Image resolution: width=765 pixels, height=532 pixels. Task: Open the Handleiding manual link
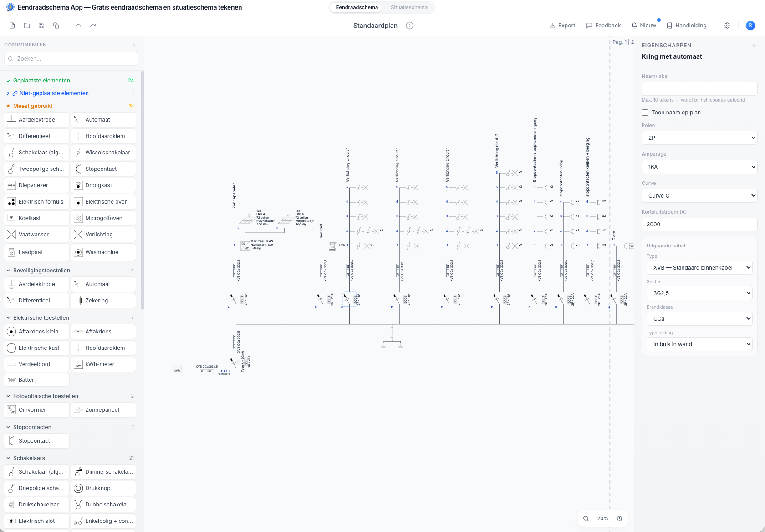click(x=687, y=26)
